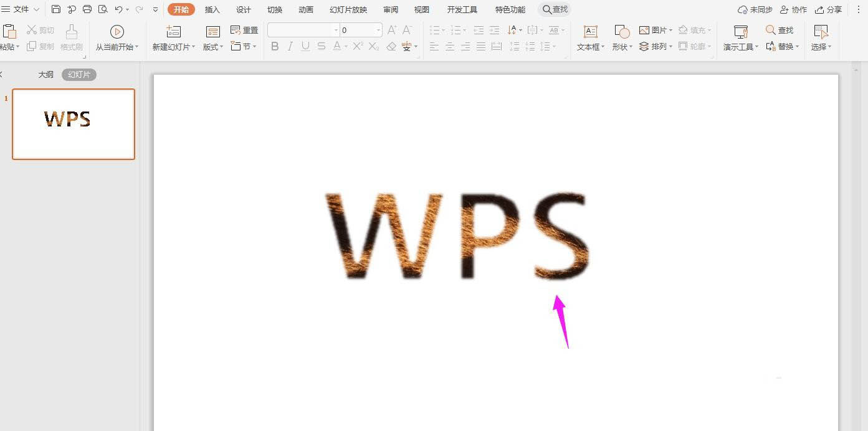Click the Paste (粘贴) clipboard icon
The width and height of the screenshot is (868, 431).
pos(9,31)
